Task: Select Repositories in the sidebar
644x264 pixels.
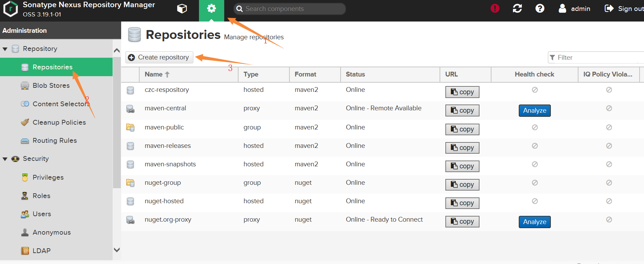Action: click(56, 67)
